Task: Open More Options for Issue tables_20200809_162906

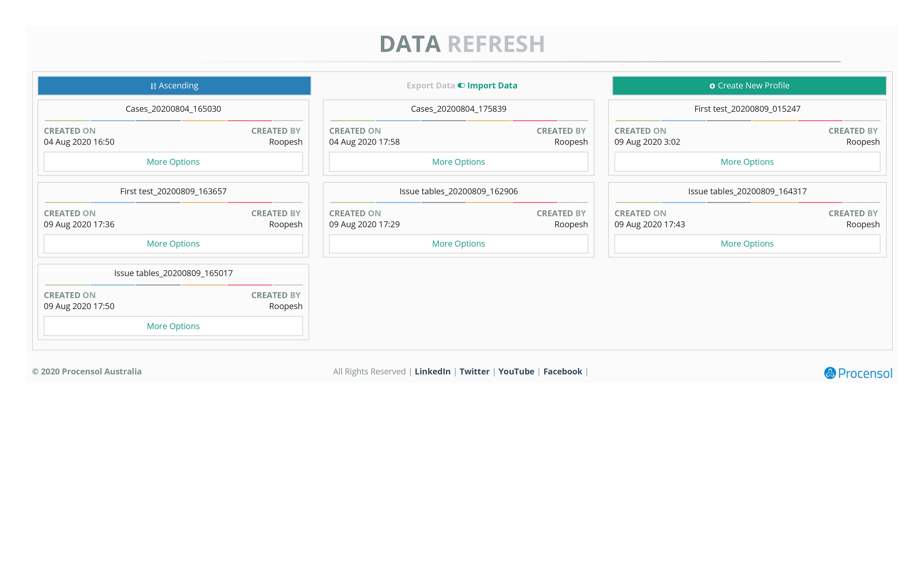Action: (x=458, y=244)
